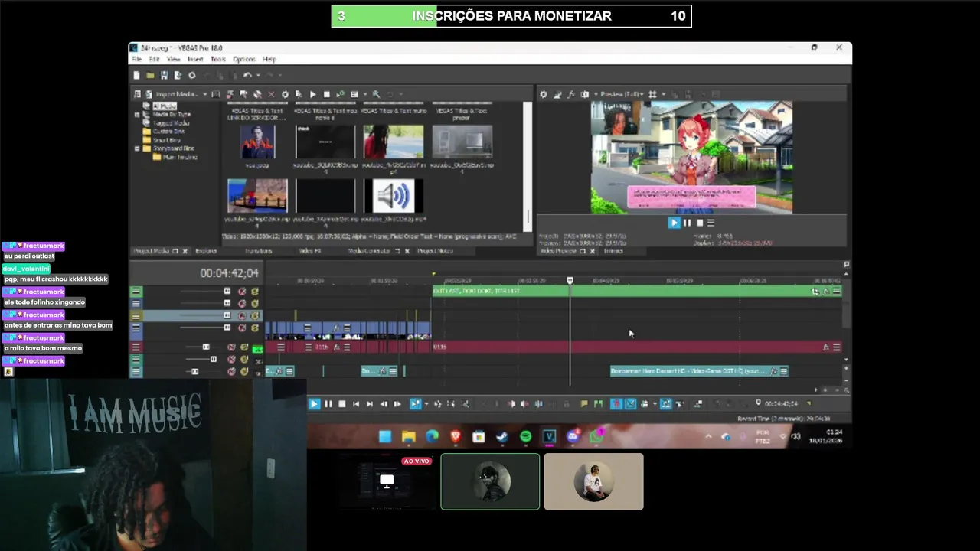Mute the highlighted third video track
The image size is (980, 551).
(x=242, y=315)
